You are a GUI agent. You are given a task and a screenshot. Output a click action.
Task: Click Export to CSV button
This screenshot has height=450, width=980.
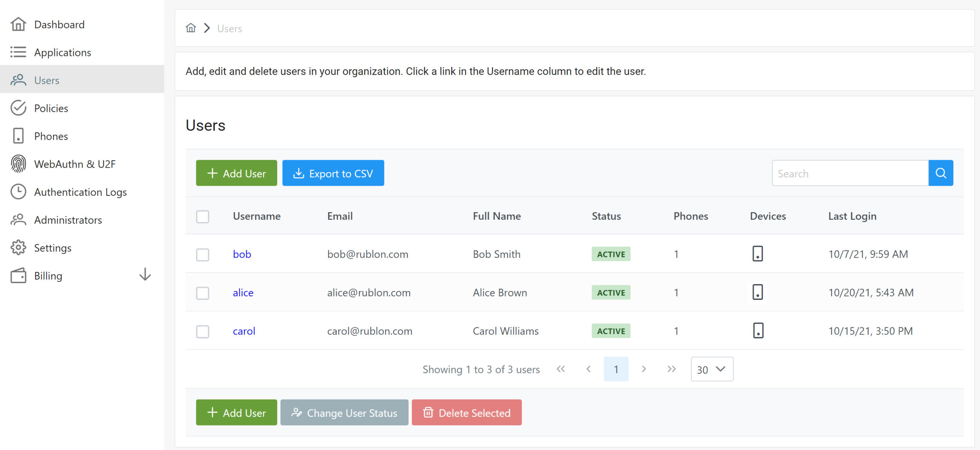333,173
